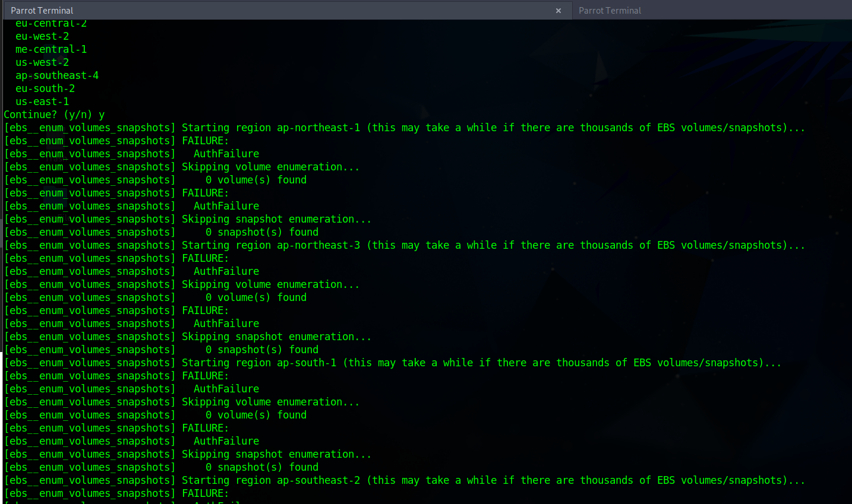Switch to the active Parrot Terminal tab
852x504 pixels.
click(42, 10)
